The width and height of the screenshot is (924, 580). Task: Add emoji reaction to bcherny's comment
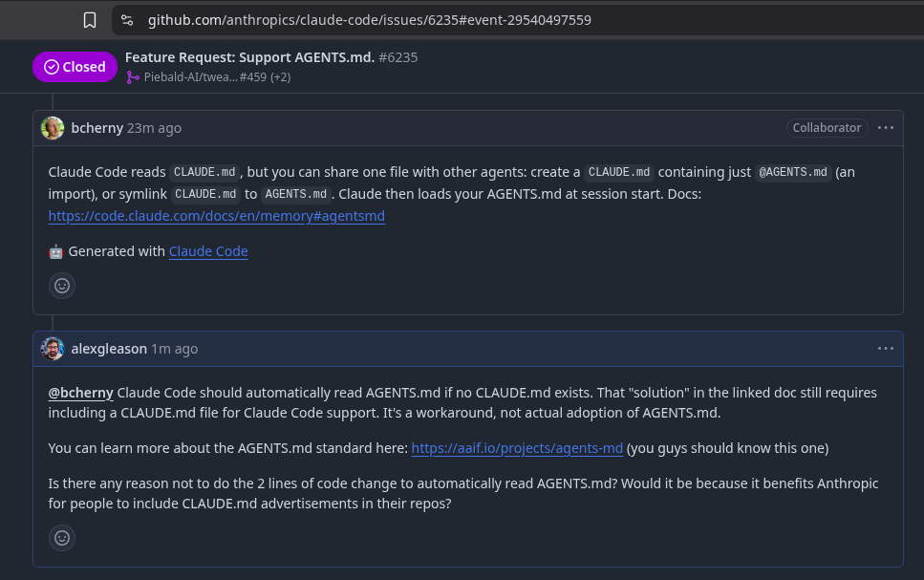coord(62,286)
